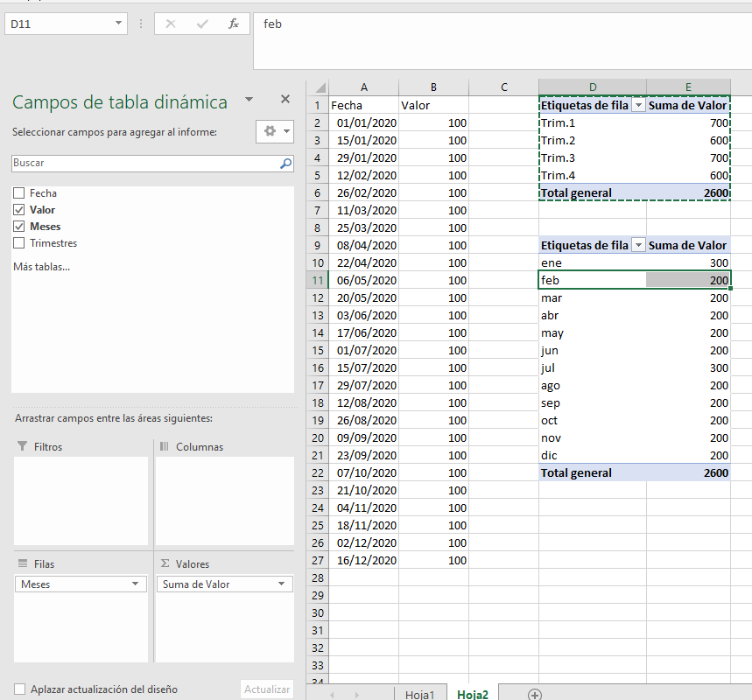Toggle Aplazar actualización del diseño checkbox
The image size is (752, 700).
tap(20, 689)
